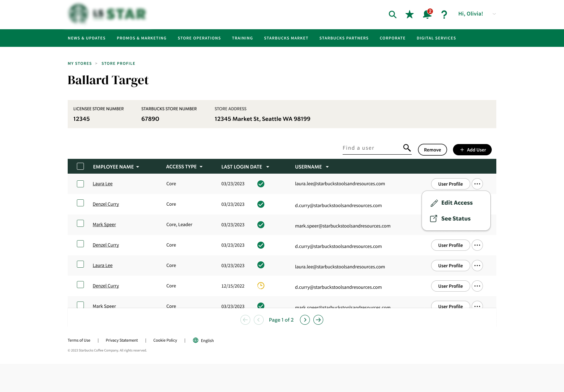Change language via English link
This screenshot has height=392, width=564.
coord(207,341)
